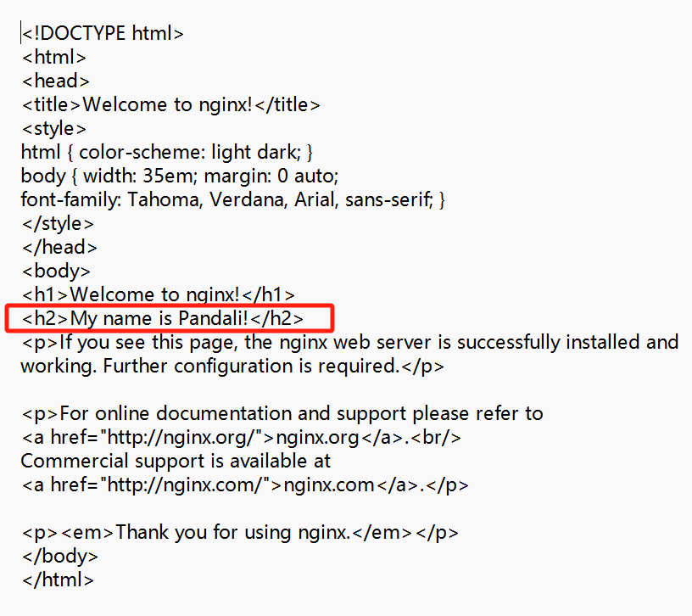Click the Commercial support is available line
This screenshot has width=692, height=616.
click(x=176, y=462)
